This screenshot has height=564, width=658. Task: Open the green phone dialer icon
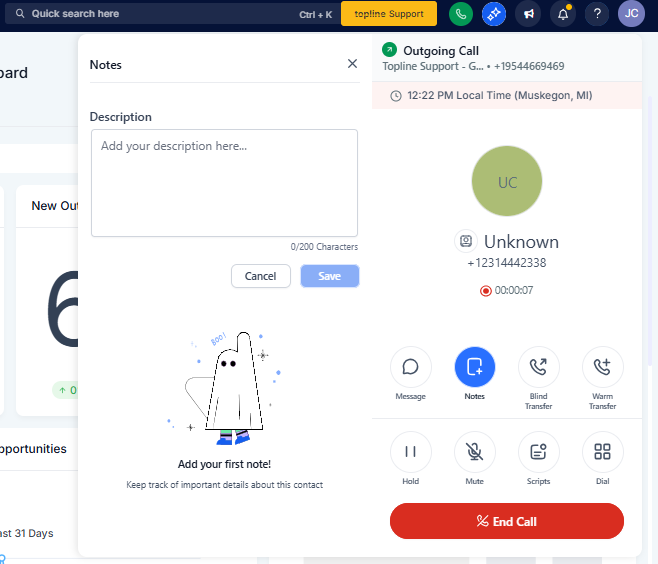[x=460, y=14]
